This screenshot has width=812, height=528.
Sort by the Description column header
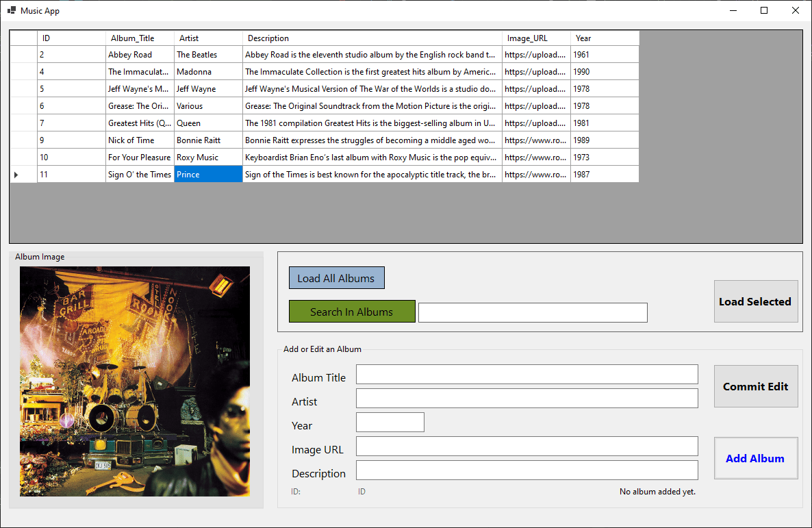point(372,38)
